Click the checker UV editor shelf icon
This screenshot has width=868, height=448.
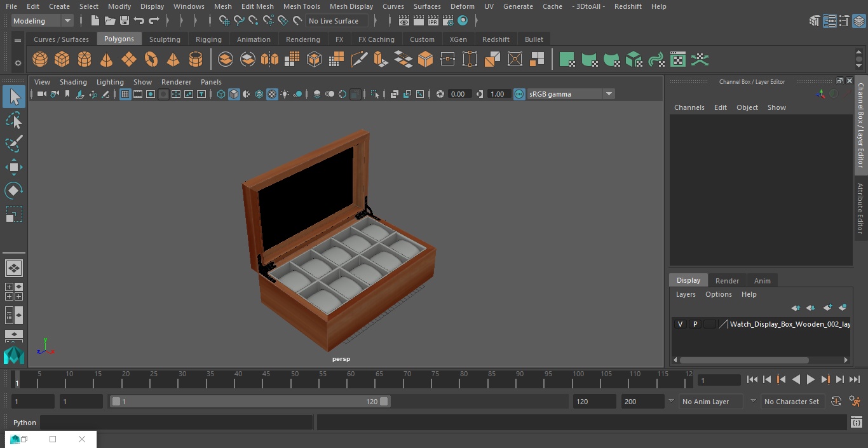pos(678,60)
